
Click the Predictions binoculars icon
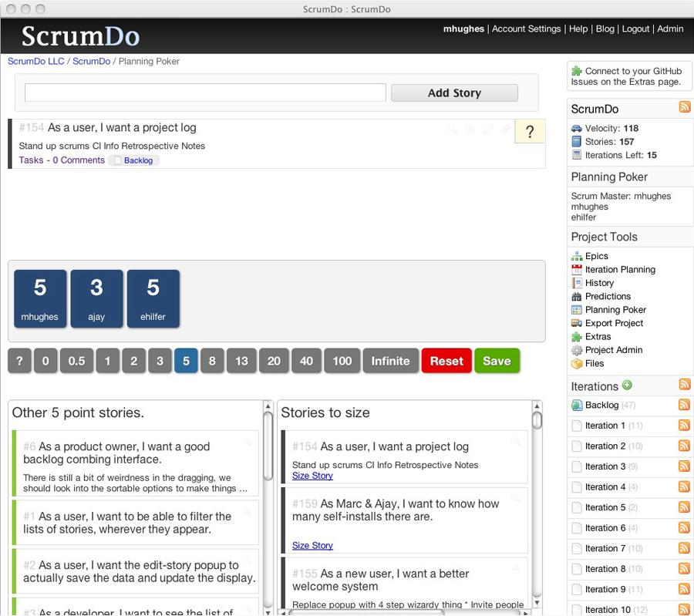(x=576, y=297)
